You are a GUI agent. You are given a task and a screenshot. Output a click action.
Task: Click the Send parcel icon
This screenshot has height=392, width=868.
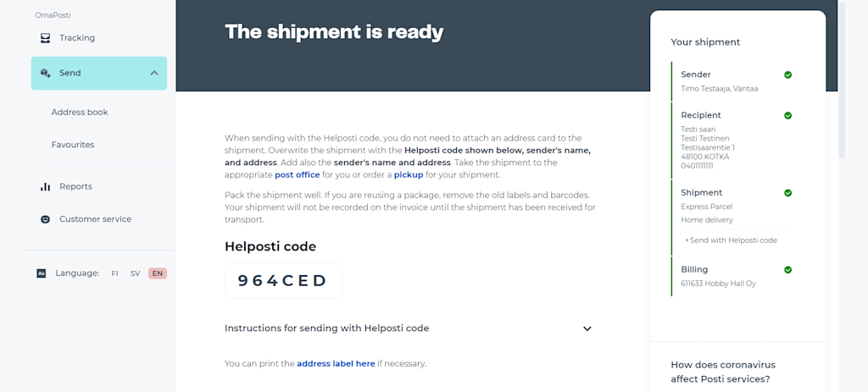46,73
